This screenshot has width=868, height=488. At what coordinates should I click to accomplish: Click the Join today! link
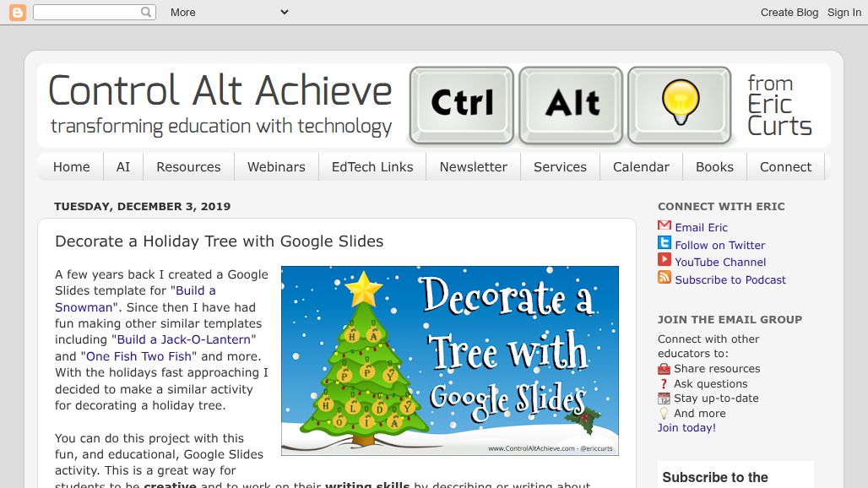pyautogui.click(x=686, y=427)
